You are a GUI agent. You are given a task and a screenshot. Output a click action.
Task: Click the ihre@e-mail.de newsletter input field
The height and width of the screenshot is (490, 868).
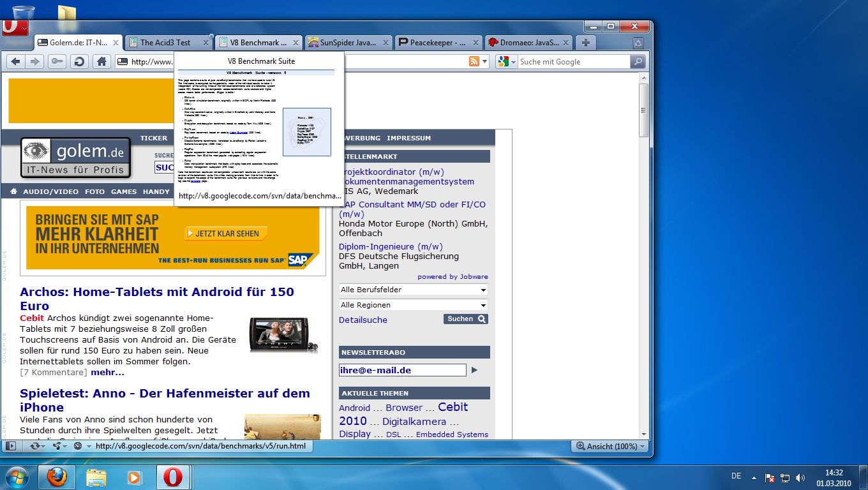click(x=402, y=370)
